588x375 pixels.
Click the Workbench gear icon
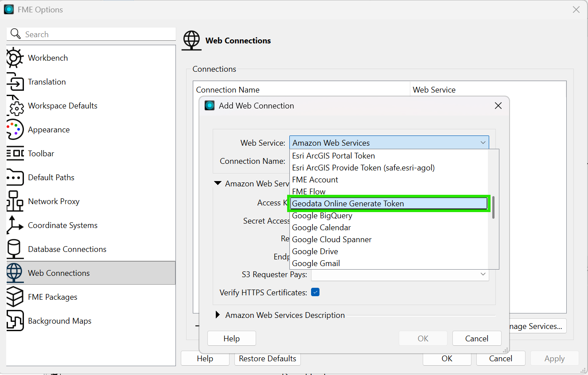pyautogui.click(x=15, y=58)
